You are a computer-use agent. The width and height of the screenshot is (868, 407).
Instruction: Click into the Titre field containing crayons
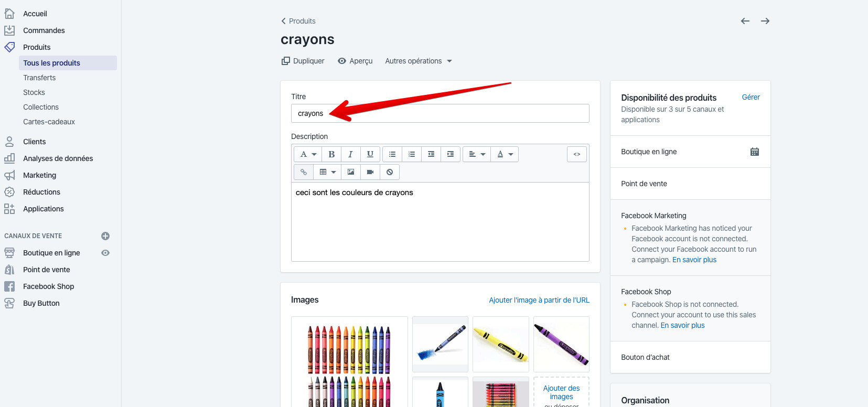point(440,113)
